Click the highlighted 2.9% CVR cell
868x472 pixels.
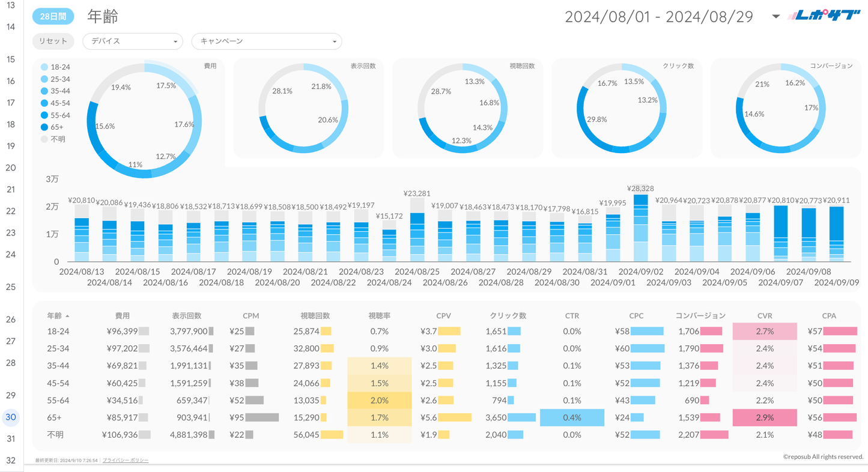(x=765, y=418)
